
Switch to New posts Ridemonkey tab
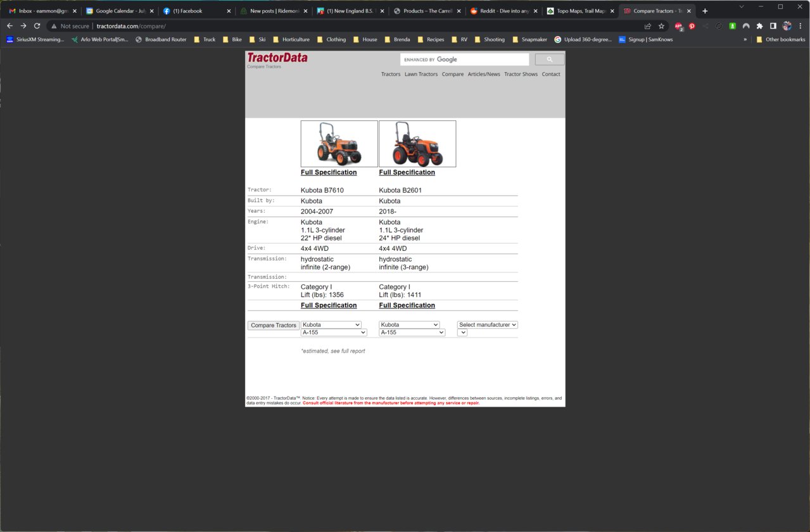274,11
